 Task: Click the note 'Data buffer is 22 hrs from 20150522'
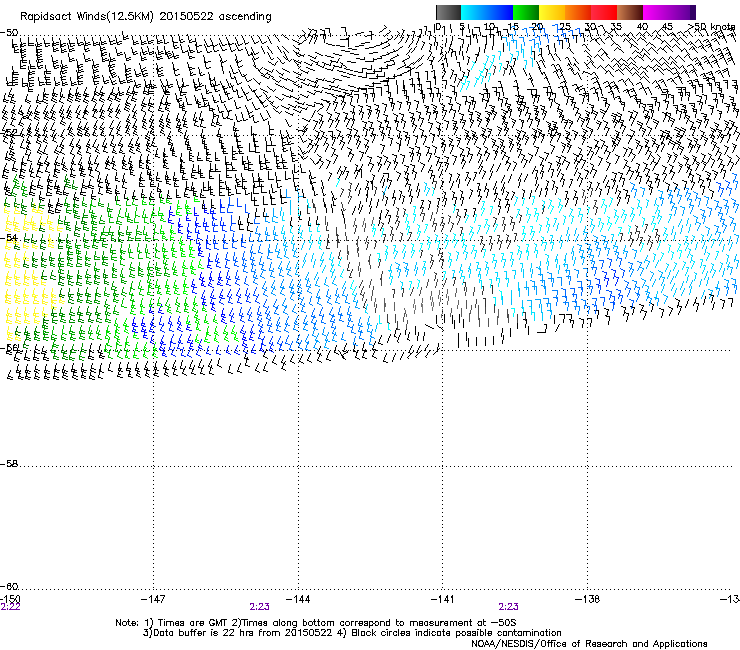[x=243, y=633]
